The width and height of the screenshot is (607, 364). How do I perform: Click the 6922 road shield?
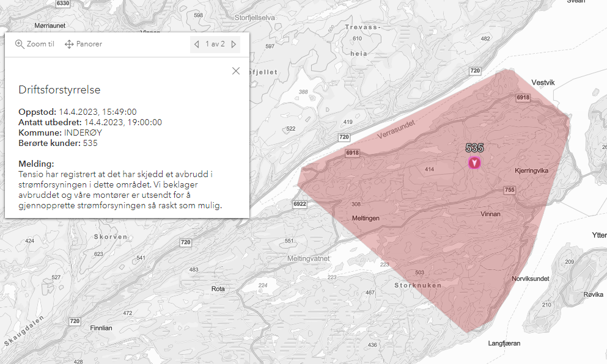[300, 204]
